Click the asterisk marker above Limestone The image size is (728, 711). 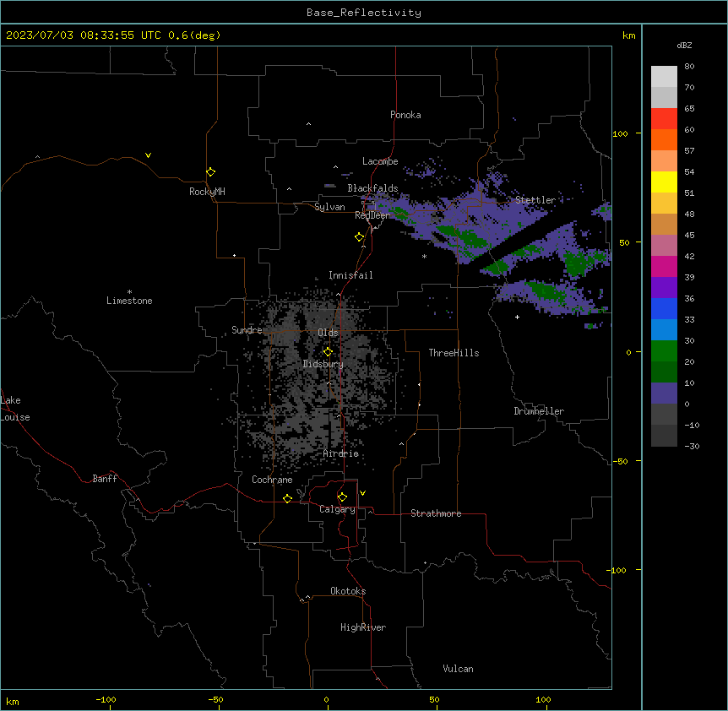pos(129,292)
